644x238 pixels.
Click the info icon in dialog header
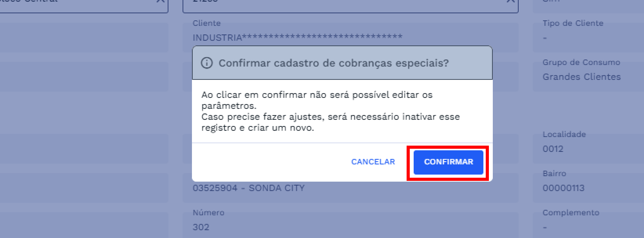point(206,63)
